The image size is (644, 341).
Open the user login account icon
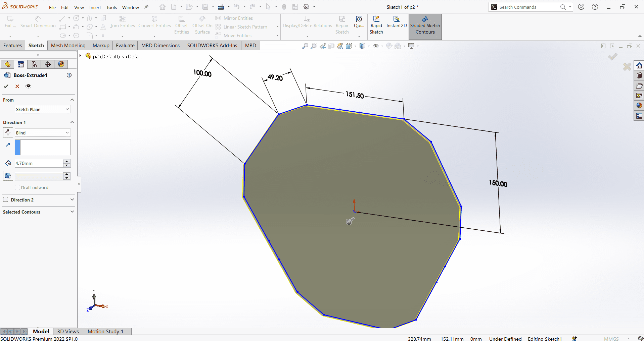[x=581, y=7]
